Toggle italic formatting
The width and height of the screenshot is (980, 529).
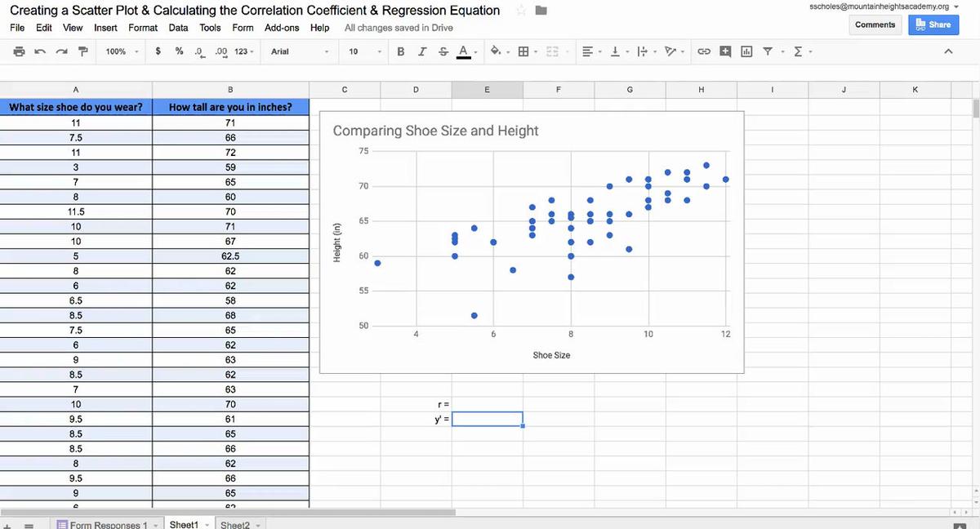(x=421, y=51)
